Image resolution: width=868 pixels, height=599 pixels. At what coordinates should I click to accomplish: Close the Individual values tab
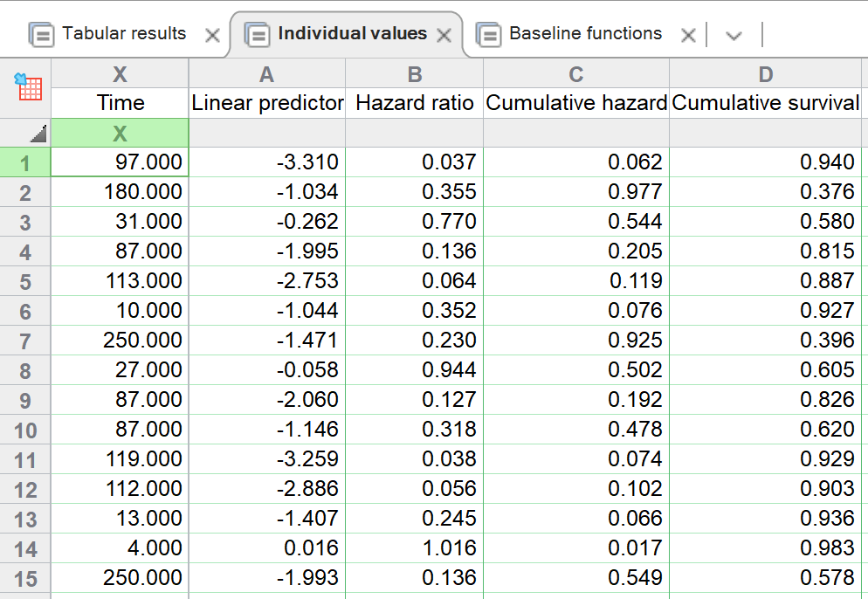click(x=444, y=36)
